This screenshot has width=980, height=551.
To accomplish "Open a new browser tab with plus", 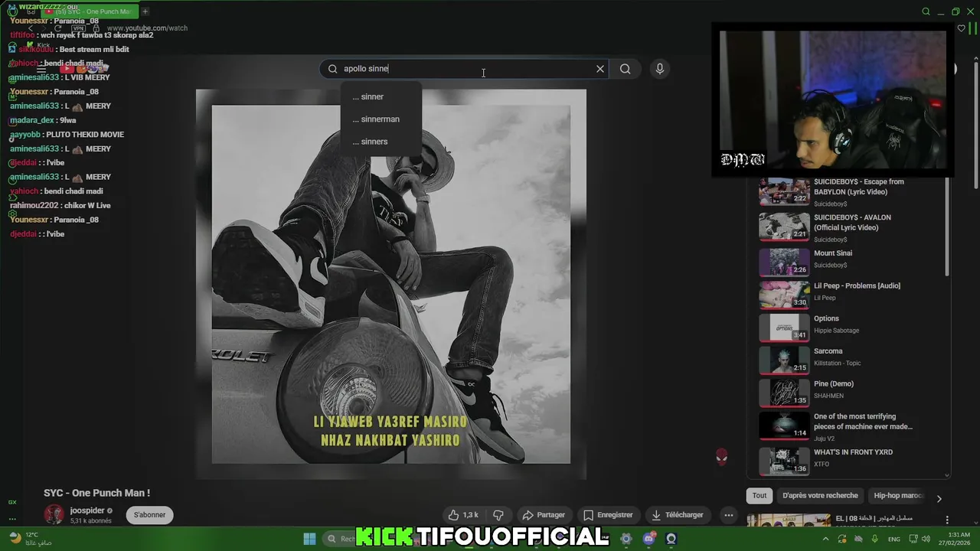I will [x=145, y=11].
